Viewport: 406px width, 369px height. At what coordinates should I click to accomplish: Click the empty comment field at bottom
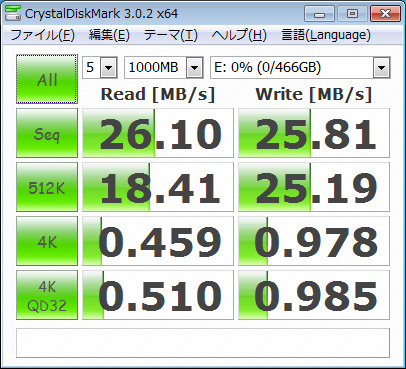tap(203, 343)
